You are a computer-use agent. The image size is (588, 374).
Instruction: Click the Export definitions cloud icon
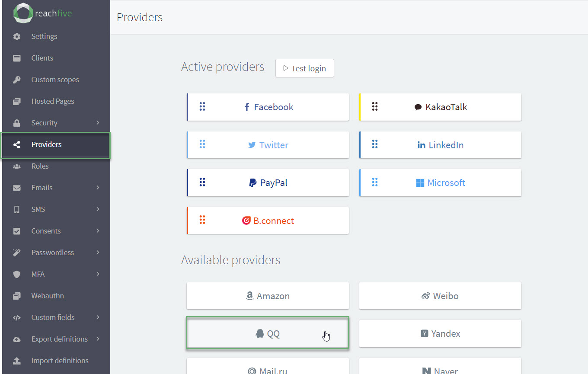click(x=17, y=339)
